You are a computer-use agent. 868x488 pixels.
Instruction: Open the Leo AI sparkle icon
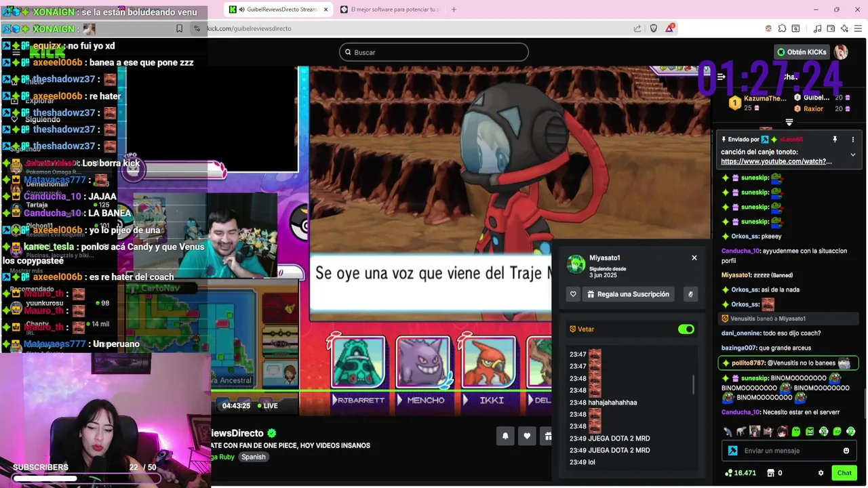pyautogui.click(x=844, y=28)
